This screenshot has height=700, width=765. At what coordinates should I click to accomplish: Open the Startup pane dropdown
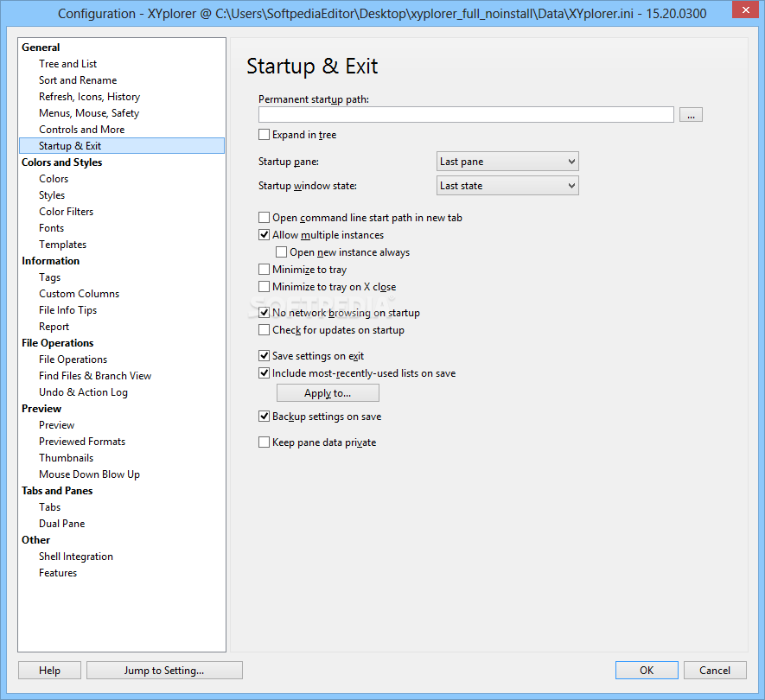tap(507, 162)
